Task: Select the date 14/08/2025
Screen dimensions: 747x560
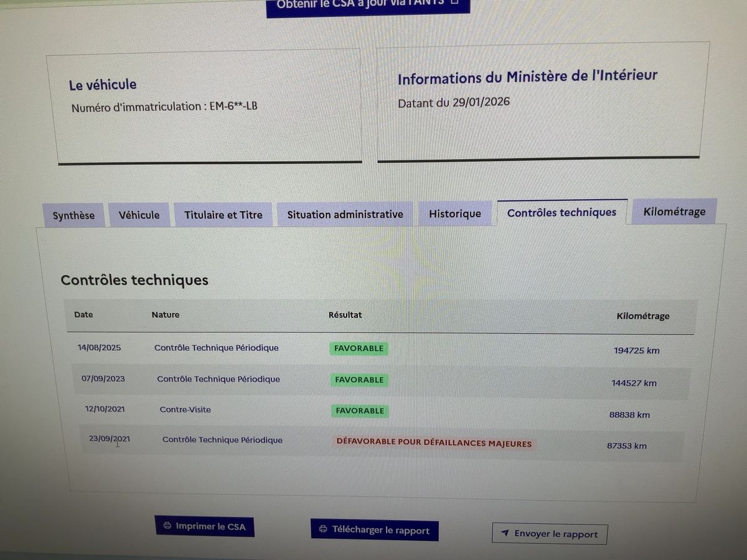Action: [x=99, y=347]
